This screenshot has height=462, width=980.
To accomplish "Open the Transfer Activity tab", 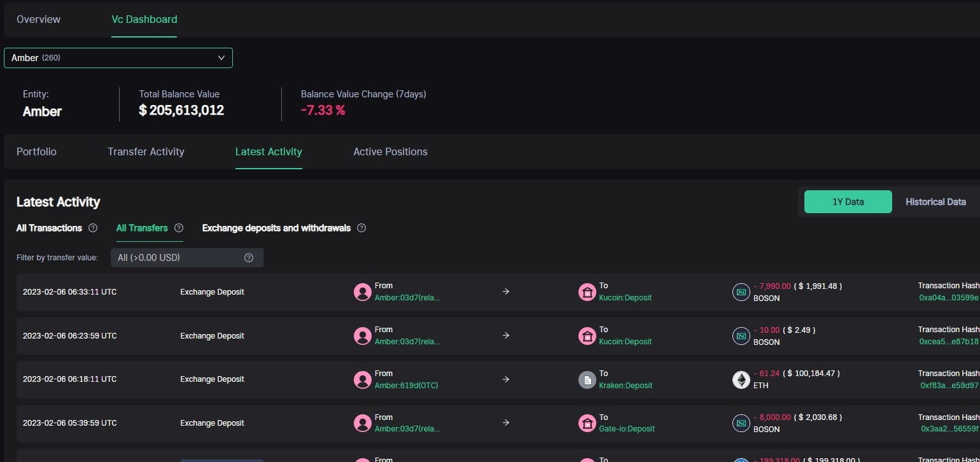I will click(146, 151).
